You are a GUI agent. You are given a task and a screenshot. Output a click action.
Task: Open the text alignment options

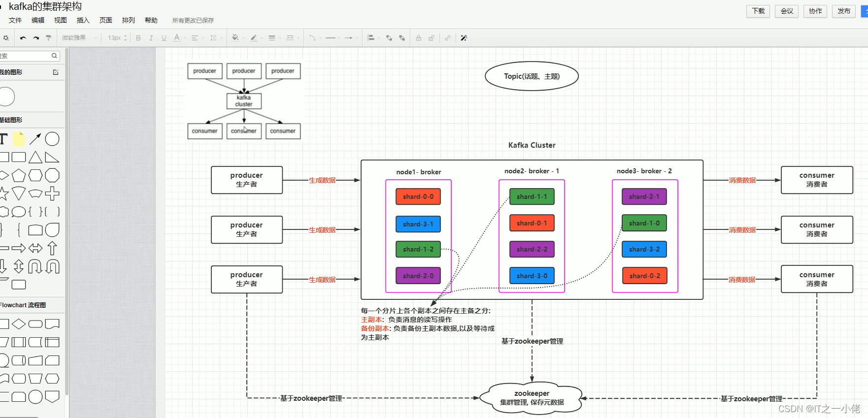196,38
